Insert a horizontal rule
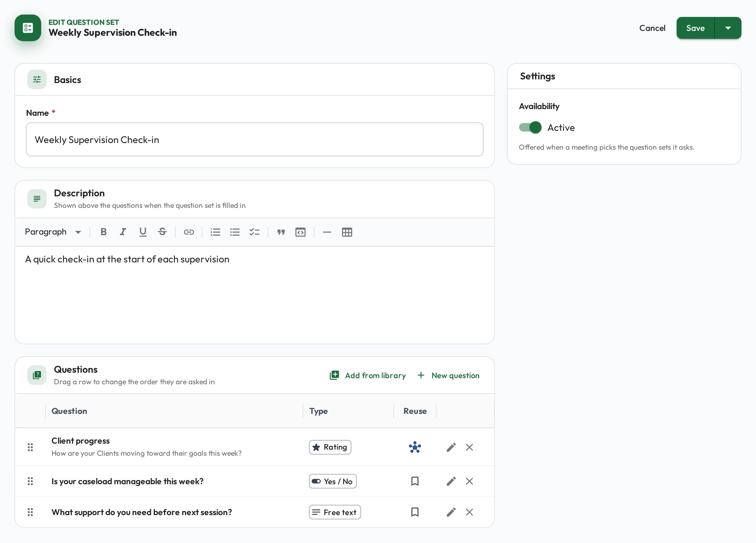 (327, 232)
